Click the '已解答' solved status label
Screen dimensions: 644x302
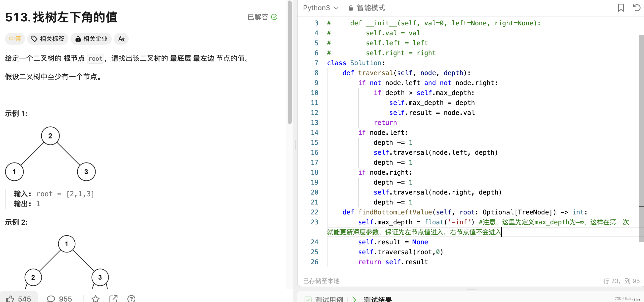coord(258,17)
